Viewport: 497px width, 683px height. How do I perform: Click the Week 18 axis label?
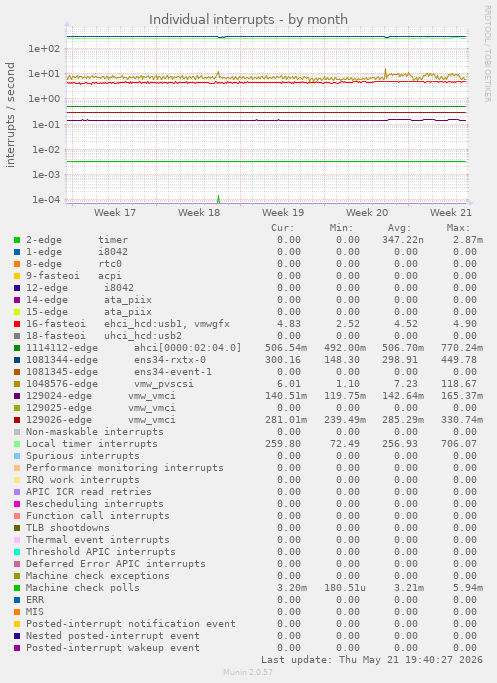tap(199, 213)
